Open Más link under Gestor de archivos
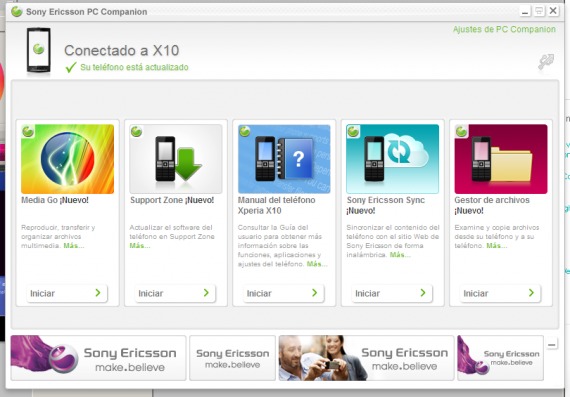Viewport: 570px width, 397px height. [x=497, y=246]
